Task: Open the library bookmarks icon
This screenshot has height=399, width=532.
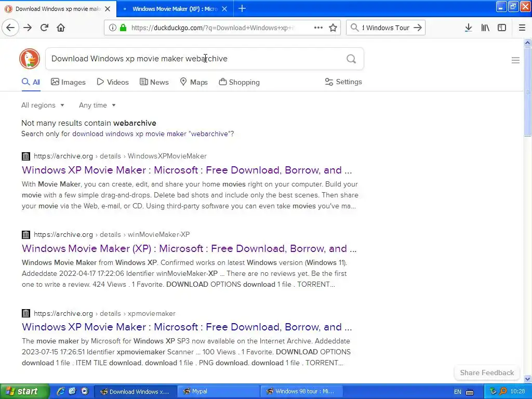Action: [485, 28]
